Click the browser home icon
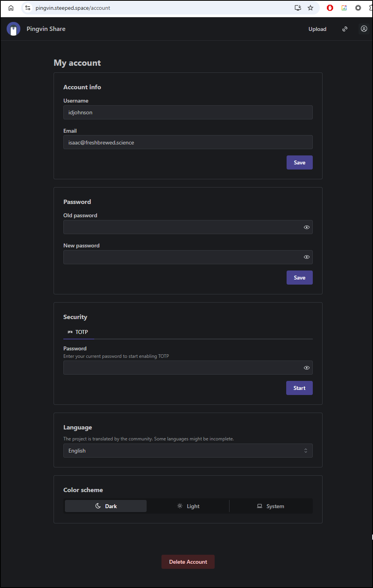 [x=11, y=8]
